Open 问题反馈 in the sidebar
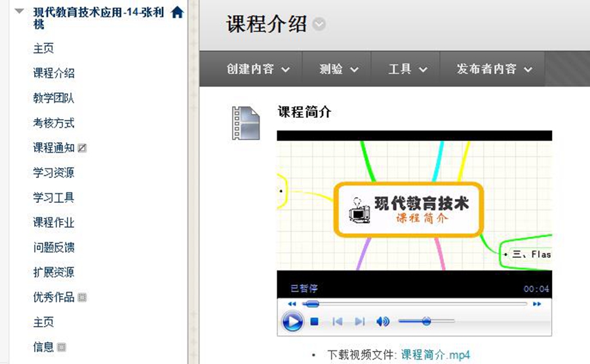 pos(54,247)
